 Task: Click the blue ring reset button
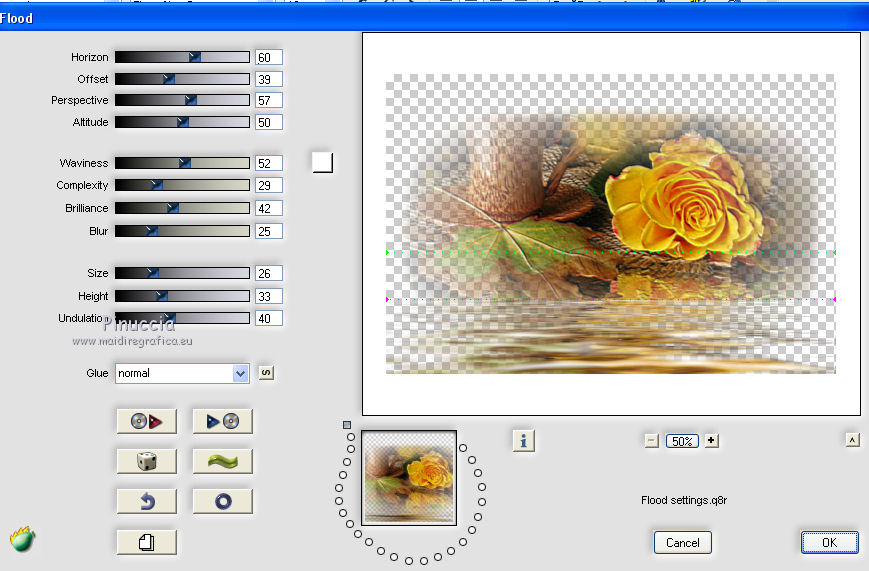[x=223, y=502]
